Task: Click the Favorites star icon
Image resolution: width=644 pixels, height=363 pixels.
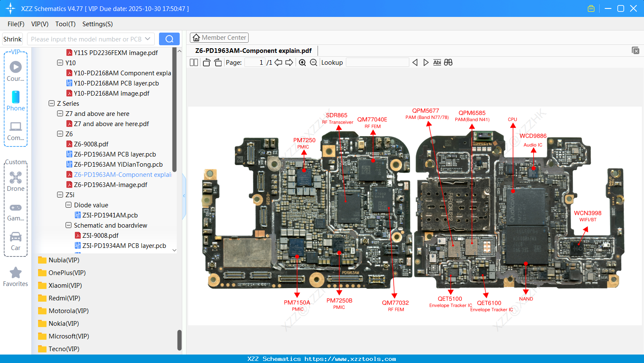Action: coord(16,272)
